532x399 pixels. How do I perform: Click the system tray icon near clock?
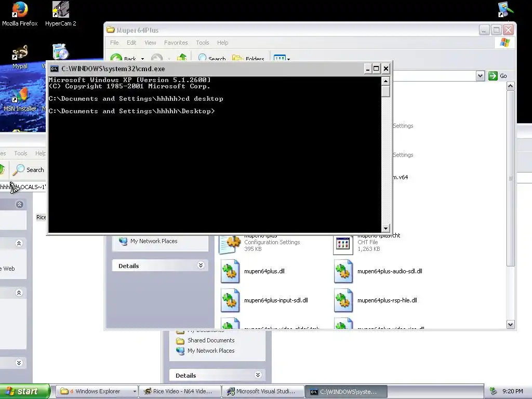click(494, 392)
